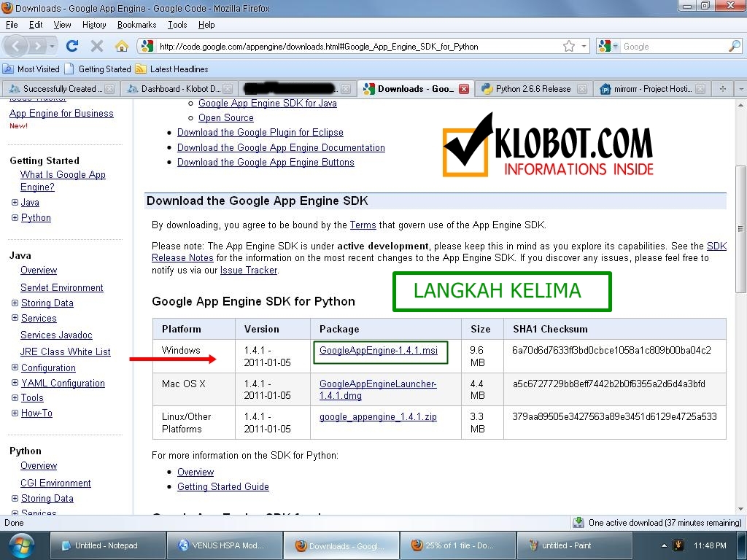
Task: Open App Engine for Business link
Action: point(61,113)
